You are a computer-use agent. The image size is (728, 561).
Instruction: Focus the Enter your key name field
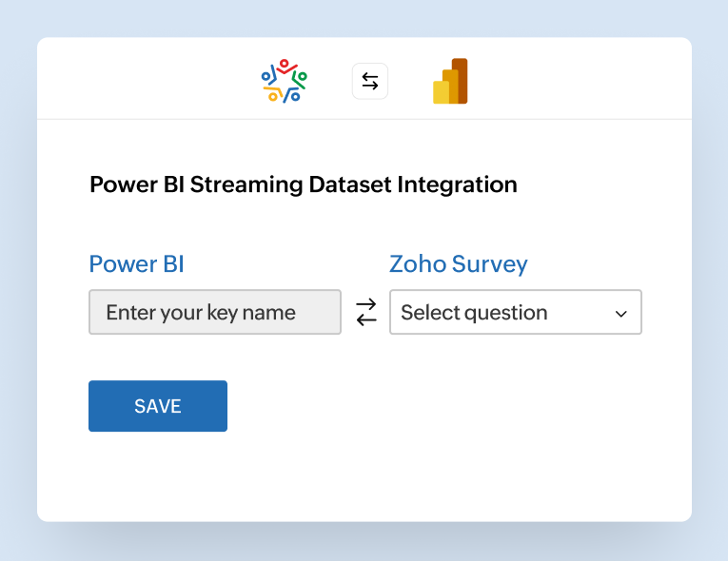215,312
